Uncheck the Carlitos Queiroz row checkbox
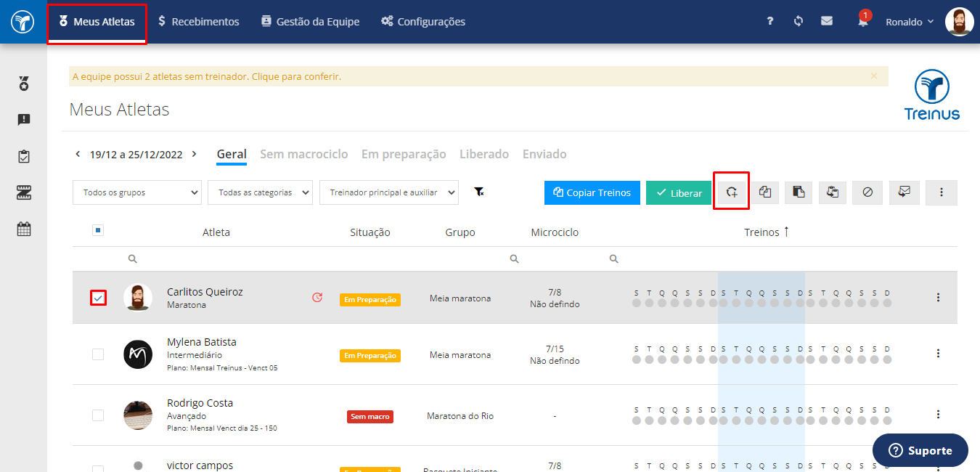Image resolution: width=980 pixels, height=472 pixels. coord(98,298)
